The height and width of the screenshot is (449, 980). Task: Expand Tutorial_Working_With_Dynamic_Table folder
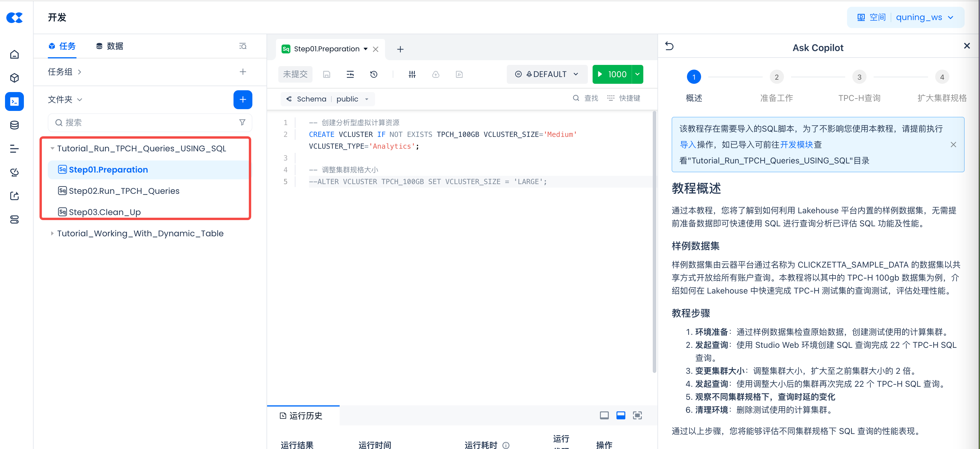(52, 233)
